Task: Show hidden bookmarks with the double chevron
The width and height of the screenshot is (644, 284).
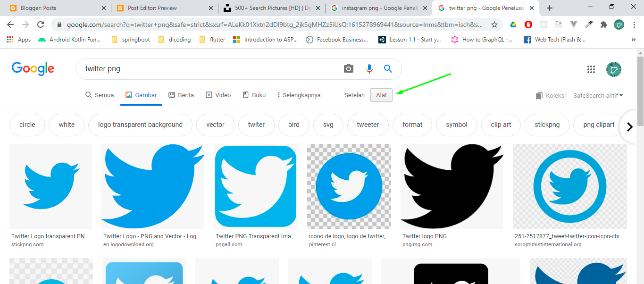Action: pos(633,40)
